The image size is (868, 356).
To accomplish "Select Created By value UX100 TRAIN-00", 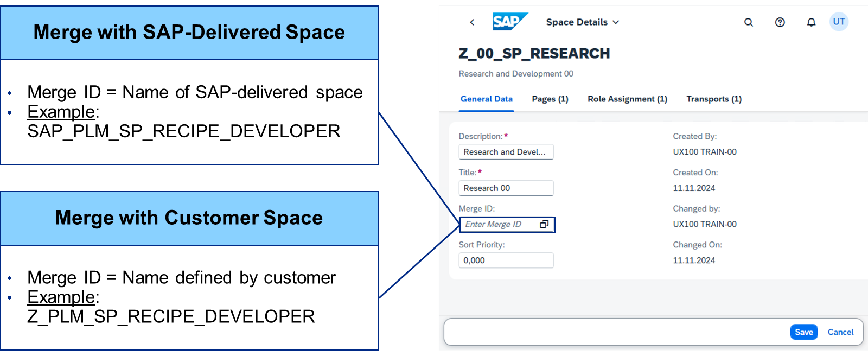I will pyautogui.click(x=705, y=152).
